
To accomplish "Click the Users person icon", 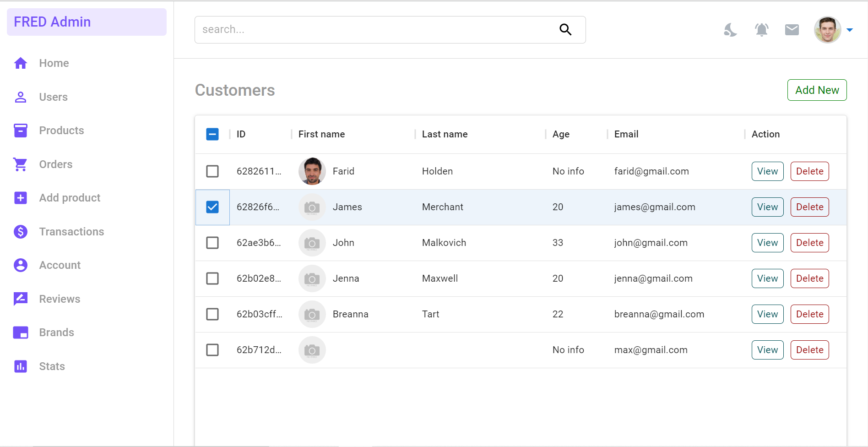I will [x=21, y=97].
